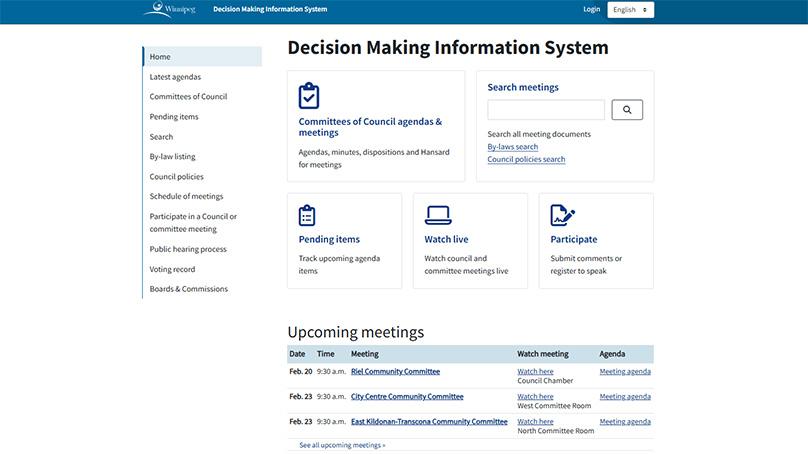The height and width of the screenshot is (454, 808).
Task: Click the Meeting column header
Action: [364, 354]
